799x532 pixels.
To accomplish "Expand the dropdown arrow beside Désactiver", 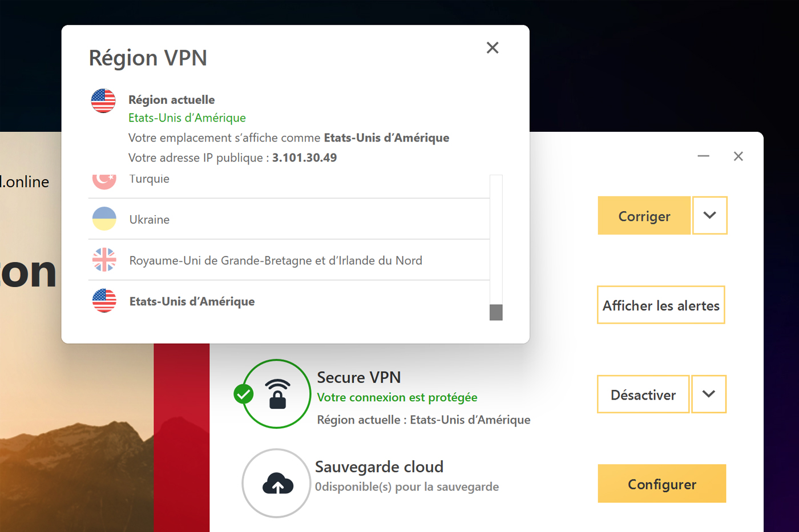I will tap(709, 394).
